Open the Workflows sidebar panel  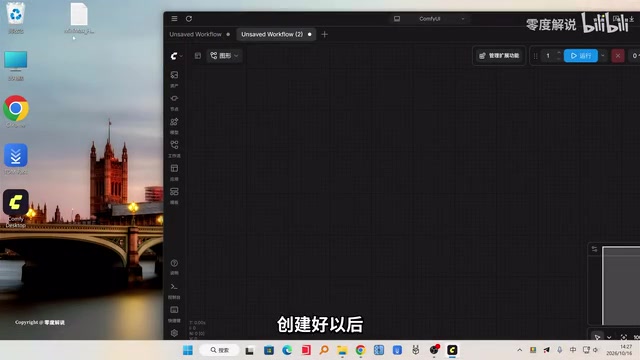coord(174,149)
